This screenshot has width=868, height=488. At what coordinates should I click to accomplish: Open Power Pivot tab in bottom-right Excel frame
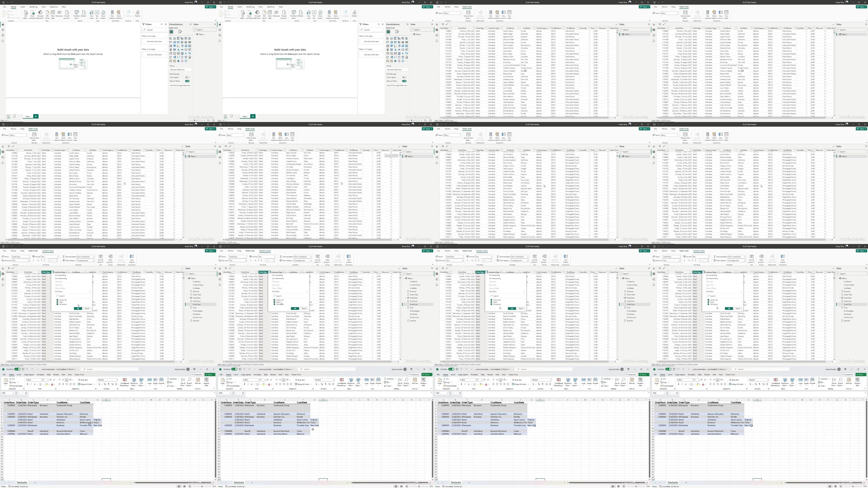[730, 374]
